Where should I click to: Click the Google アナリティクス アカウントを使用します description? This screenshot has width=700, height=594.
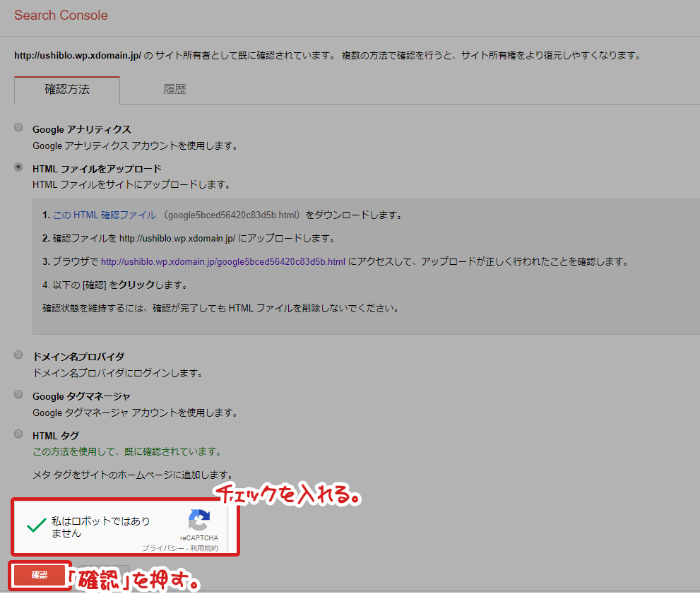pos(136,146)
